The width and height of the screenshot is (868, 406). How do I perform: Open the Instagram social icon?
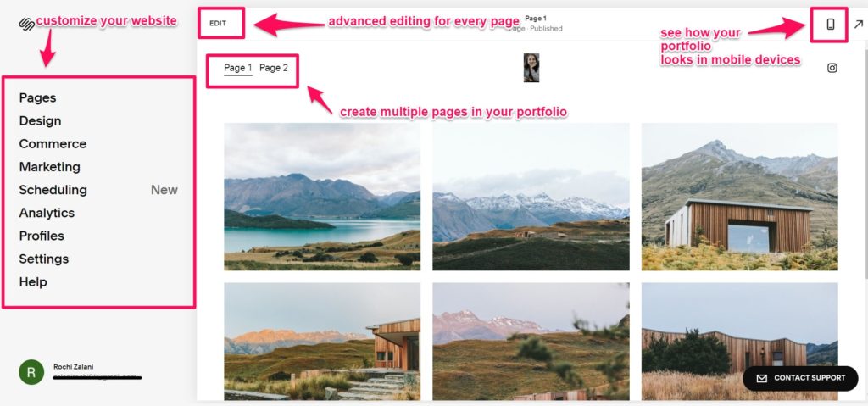pos(832,68)
